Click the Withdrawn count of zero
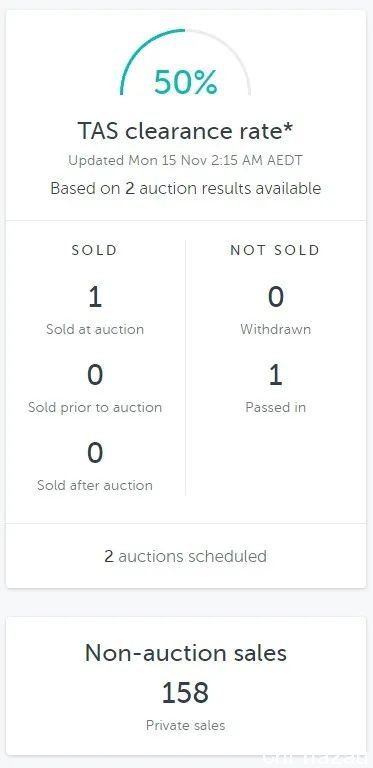 coord(276,297)
